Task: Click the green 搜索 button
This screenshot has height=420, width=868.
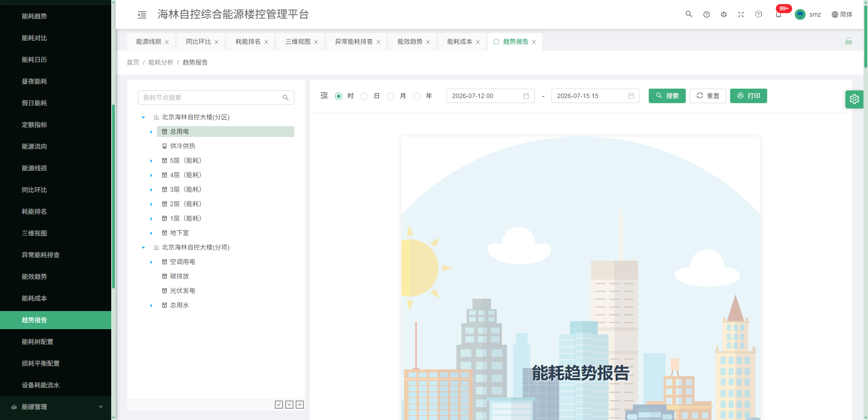Action: pos(667,96)
